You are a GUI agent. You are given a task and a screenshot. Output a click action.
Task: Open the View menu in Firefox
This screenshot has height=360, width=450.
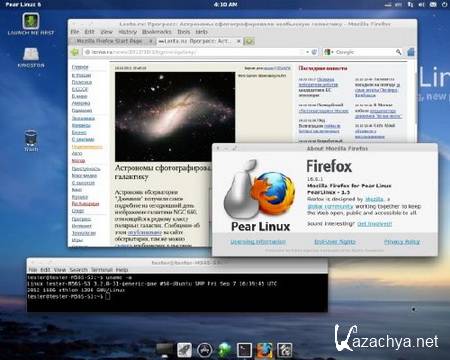point(106,32)
